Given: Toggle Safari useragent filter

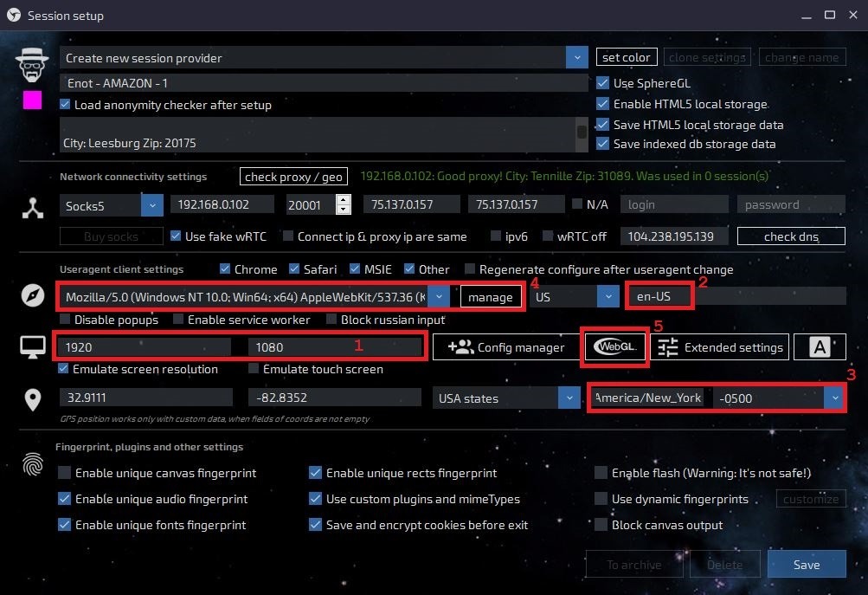Looking at the screenshot, I should [x=294, y=268].
